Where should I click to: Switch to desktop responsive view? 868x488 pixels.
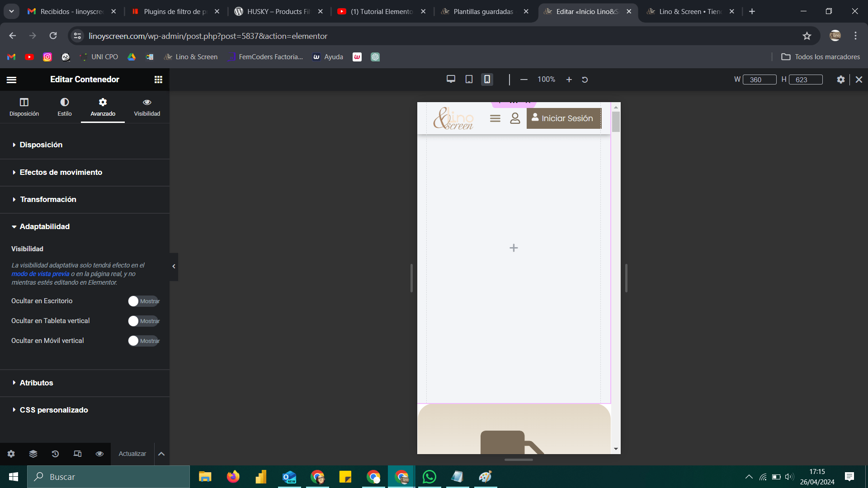pos(451,79)
